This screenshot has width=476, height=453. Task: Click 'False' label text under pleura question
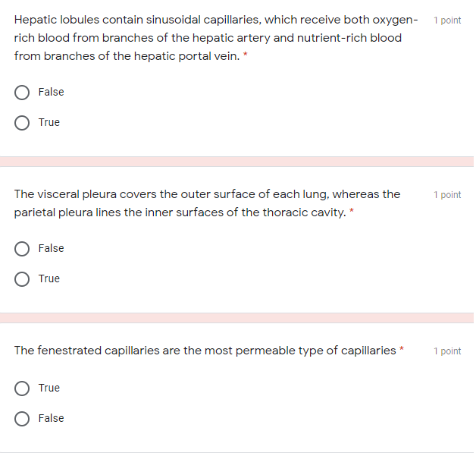51,248
